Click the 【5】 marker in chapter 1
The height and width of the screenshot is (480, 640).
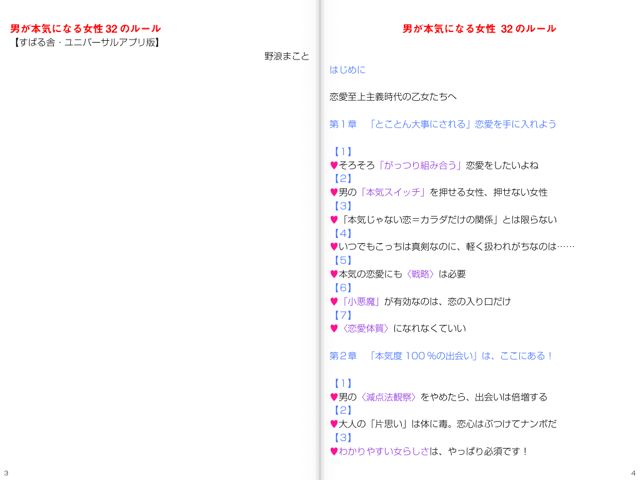click(x=343, y=260)
